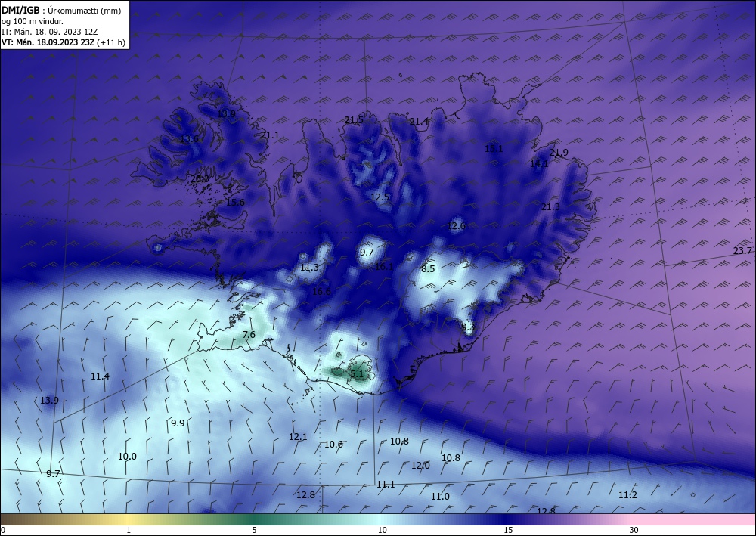Click the 10.6 value over the sea
756x536 pixels.
click(333, 445)
